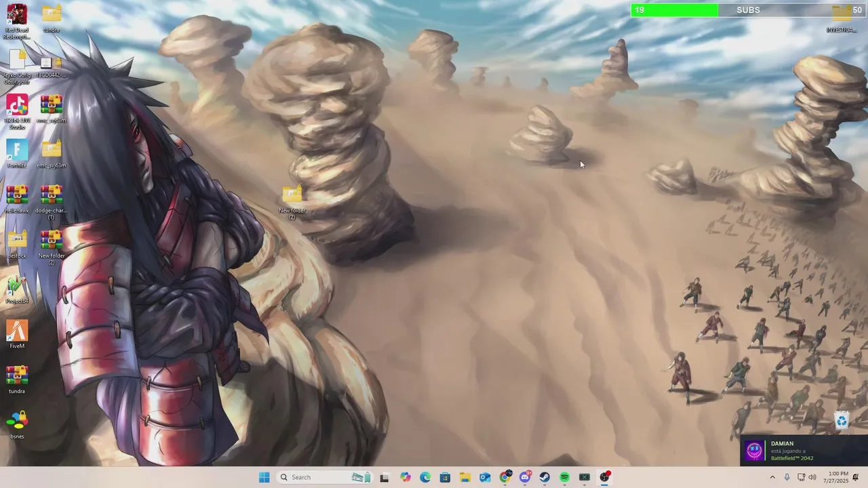Select the tundra WinRAR archive
This screenshot has width=868, height=488.
pos(17,380)
